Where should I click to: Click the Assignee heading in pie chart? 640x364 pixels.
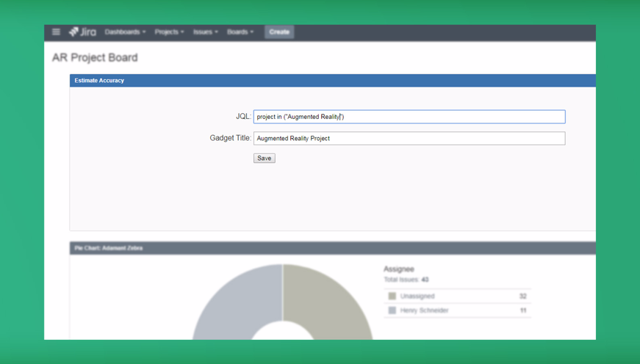pos(399,269)
